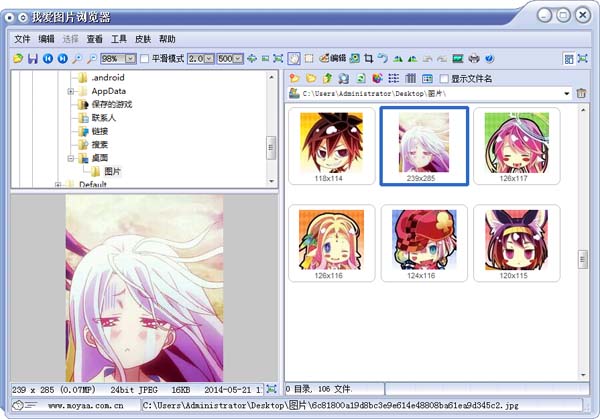Enable the 显示文件名 checkbox
The height and width of the screenshot is (419, 600).
tap(444, 79)
